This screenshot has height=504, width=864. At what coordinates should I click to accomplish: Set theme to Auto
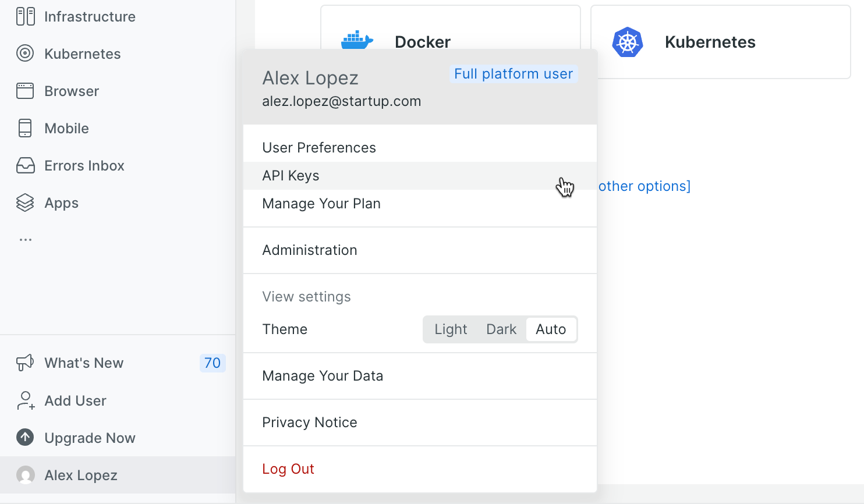[551, 329]
